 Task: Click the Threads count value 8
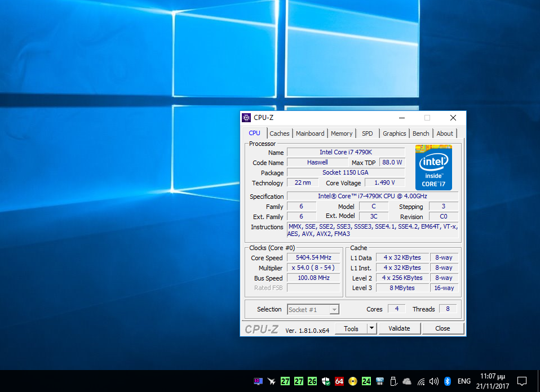(x=448, y=309)
